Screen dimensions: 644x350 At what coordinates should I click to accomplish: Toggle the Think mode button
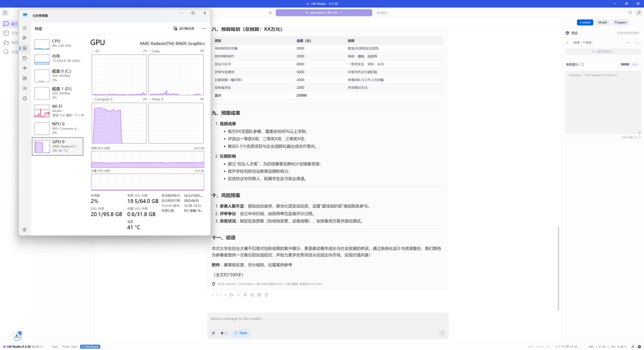(241, 333)
